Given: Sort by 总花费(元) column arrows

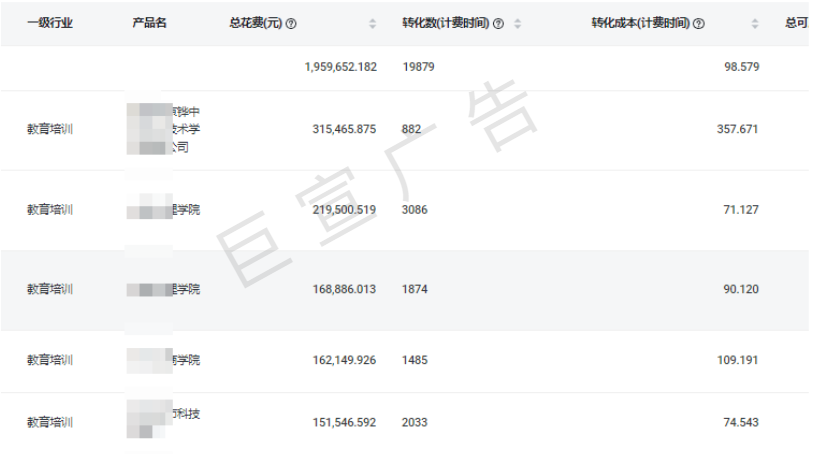Looking at the screenshot, I should 372,23.
